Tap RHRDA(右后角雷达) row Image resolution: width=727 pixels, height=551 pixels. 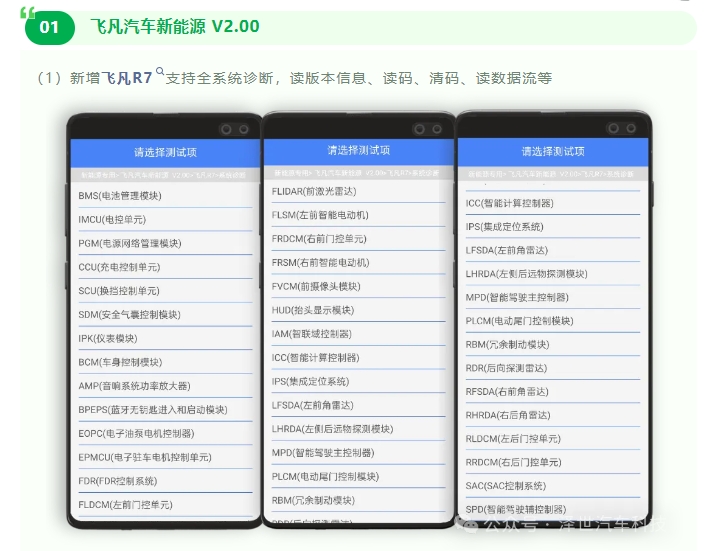click(553, 415)
